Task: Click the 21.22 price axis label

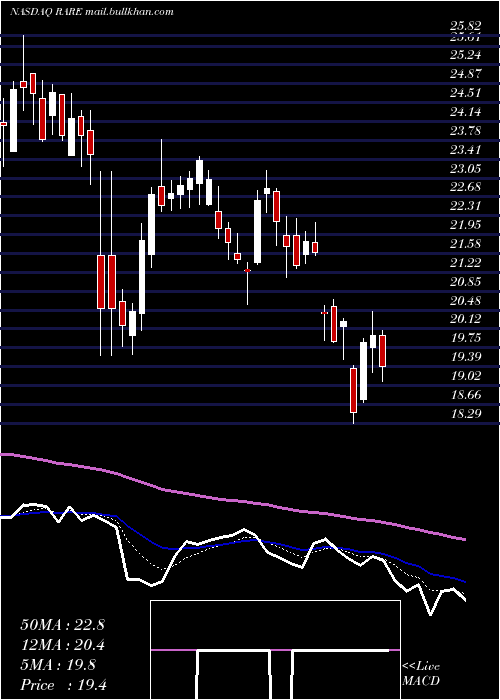Action: click(466, 262)
